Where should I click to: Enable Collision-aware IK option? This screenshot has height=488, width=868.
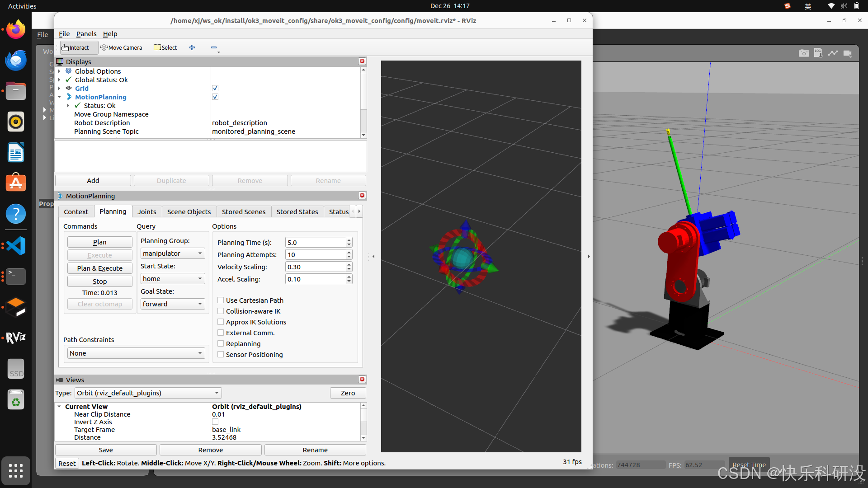pos(221,311)
